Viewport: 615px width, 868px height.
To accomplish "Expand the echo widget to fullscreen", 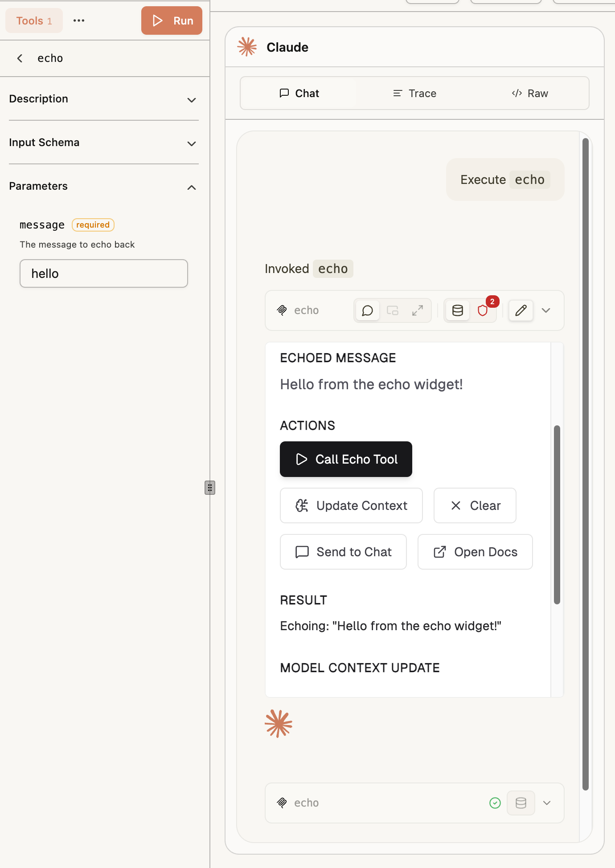I will pos(418,310).
